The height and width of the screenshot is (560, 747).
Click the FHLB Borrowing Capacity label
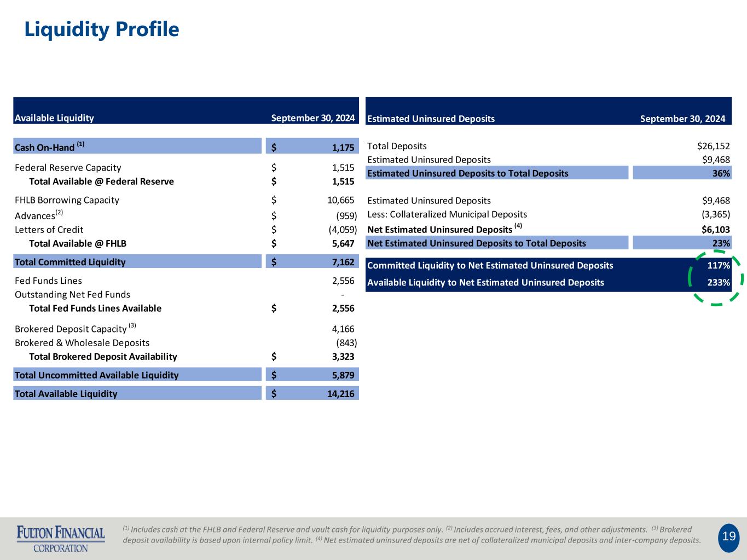67,200
